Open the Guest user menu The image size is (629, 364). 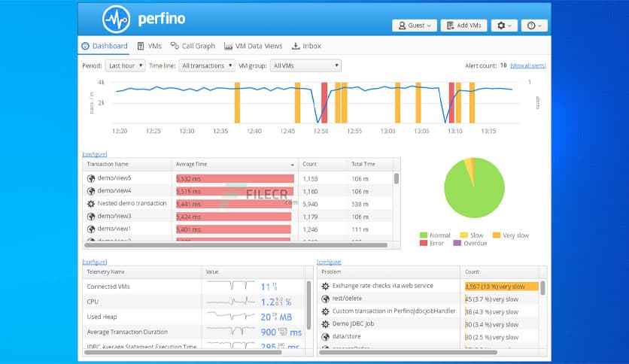tap(415, 26)
